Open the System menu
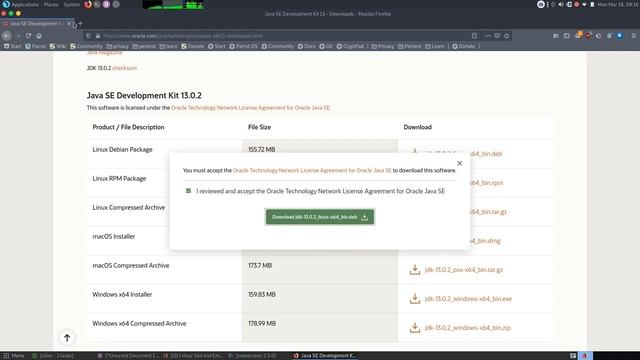 (x=71, y=4)
